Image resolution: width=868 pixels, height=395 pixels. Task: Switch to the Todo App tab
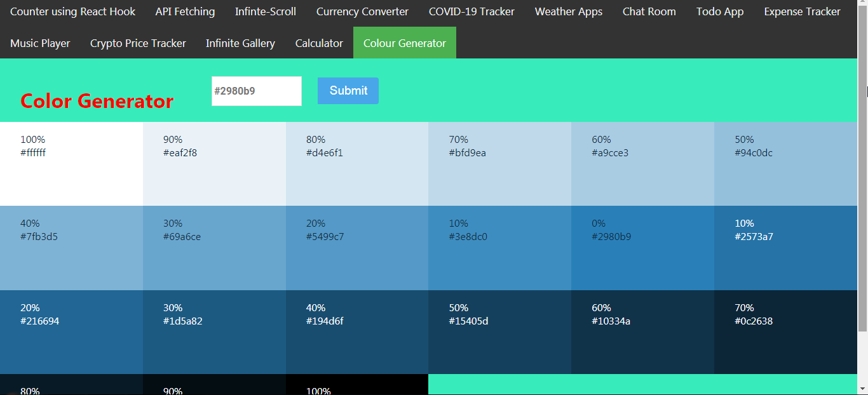(x=720, y=11)
